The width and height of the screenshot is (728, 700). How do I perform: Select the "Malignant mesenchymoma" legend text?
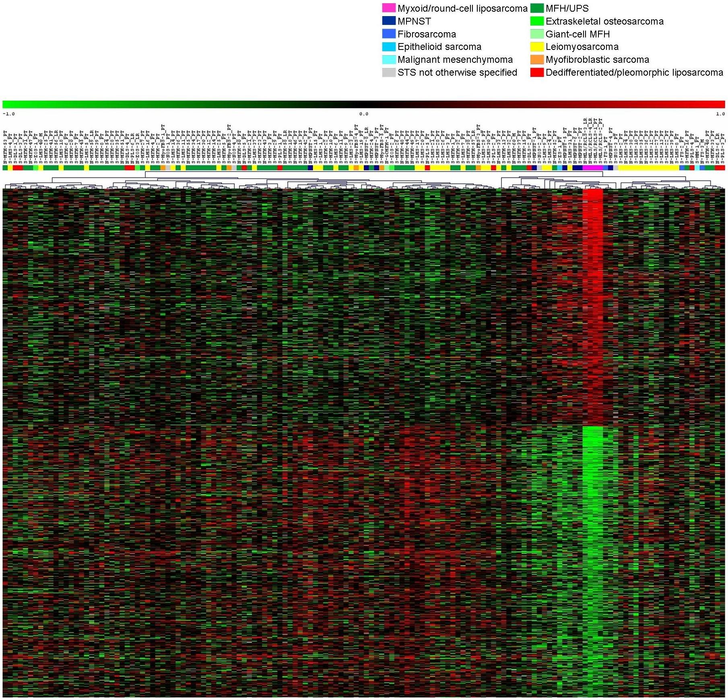pos(455,60)
